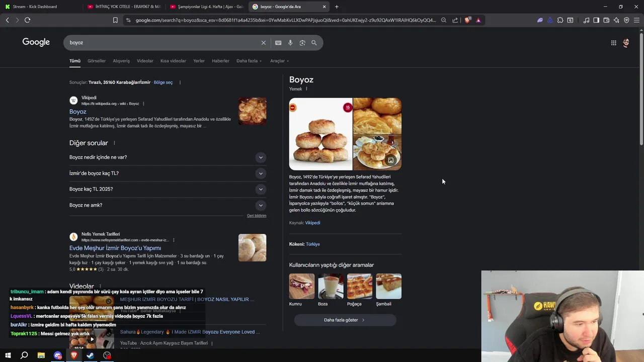Image resolution: width=644 pixels, height=362 pixels.
Task: Open the Brave music playlist icon
Action: pyautogui.click(x=586, y=20)
